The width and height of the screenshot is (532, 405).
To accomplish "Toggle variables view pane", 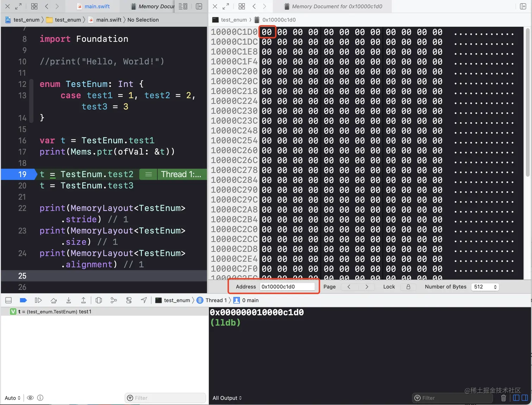I will [516, 398].
